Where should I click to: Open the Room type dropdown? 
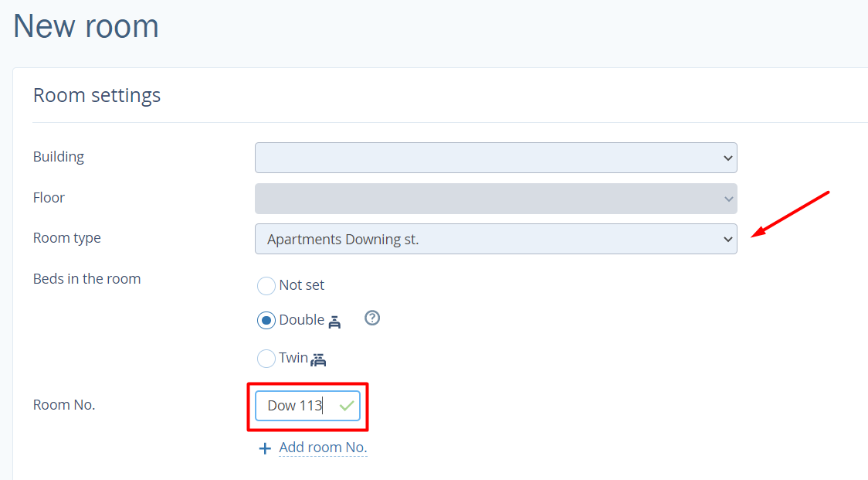(x=496, y=239)
